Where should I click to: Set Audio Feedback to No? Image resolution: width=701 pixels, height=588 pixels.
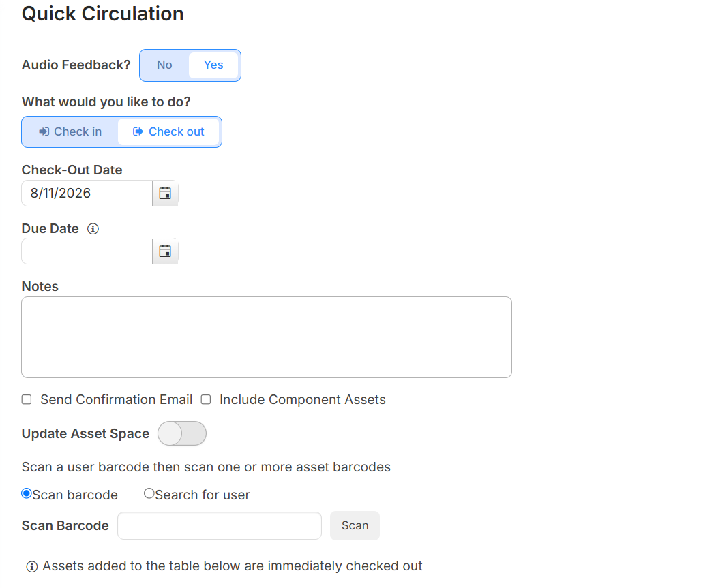[x=164, y=65]
